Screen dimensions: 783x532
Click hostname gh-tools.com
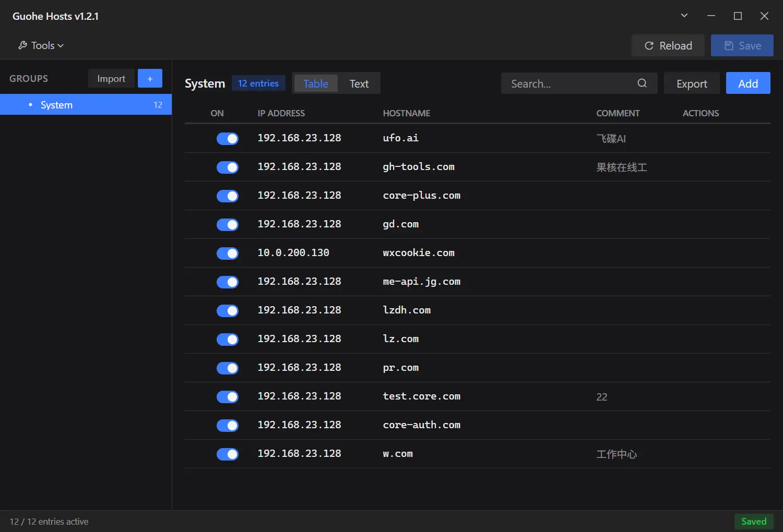tap(419, 167)
